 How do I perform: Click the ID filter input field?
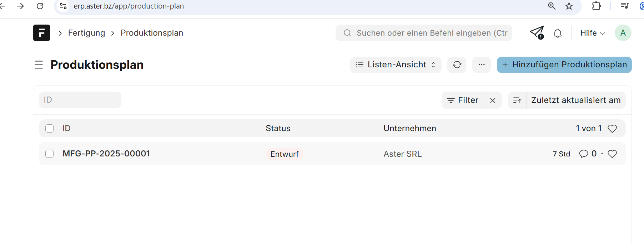click(80, 100)
